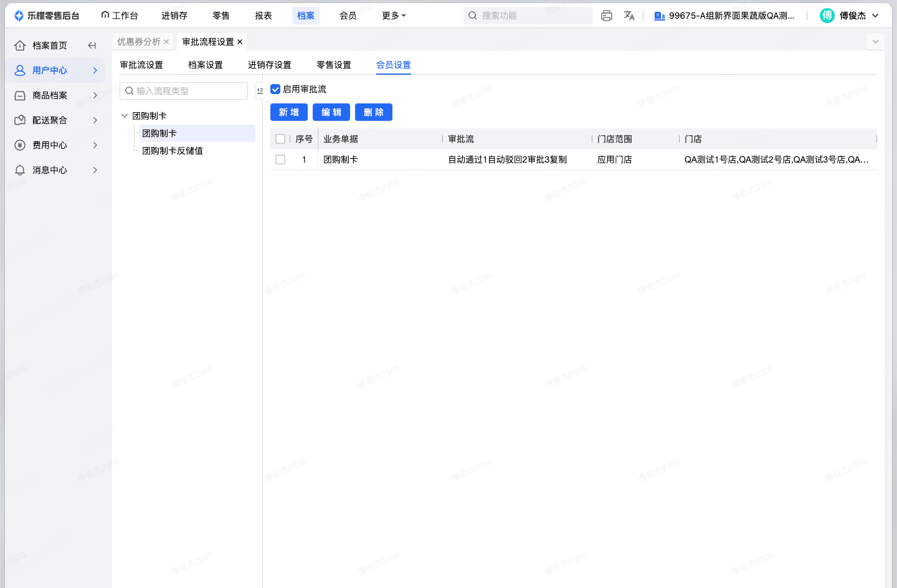This screenshot has height=588, width=897.
Task: Expand the 配送聚合 submenu chevron
Action: 95,120
